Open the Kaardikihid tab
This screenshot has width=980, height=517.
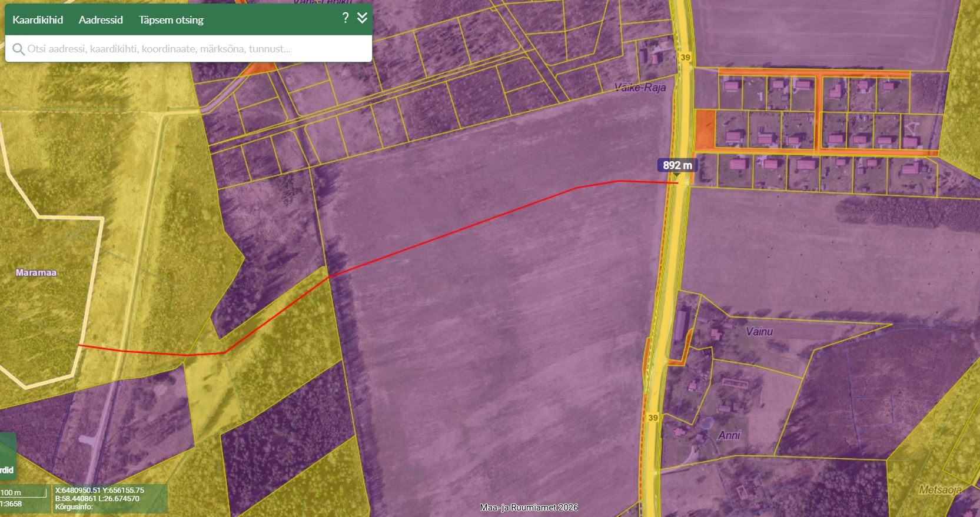[38, 20]
